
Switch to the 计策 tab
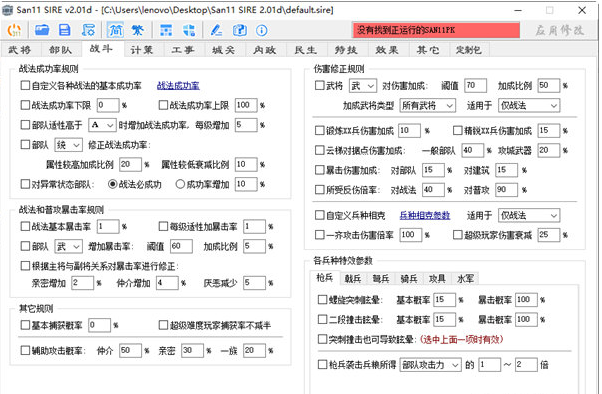pyautogui.click(x=142, y=50)
